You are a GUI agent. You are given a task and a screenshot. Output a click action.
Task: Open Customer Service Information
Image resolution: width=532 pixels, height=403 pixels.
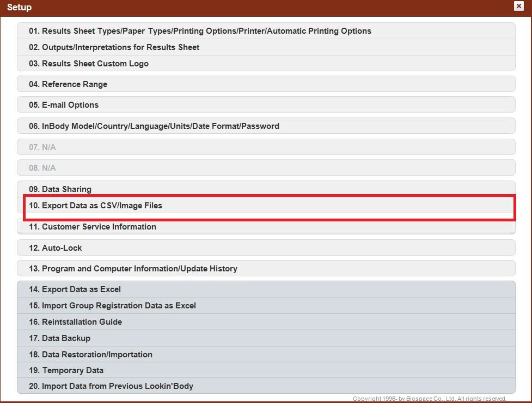coord(93,227)
